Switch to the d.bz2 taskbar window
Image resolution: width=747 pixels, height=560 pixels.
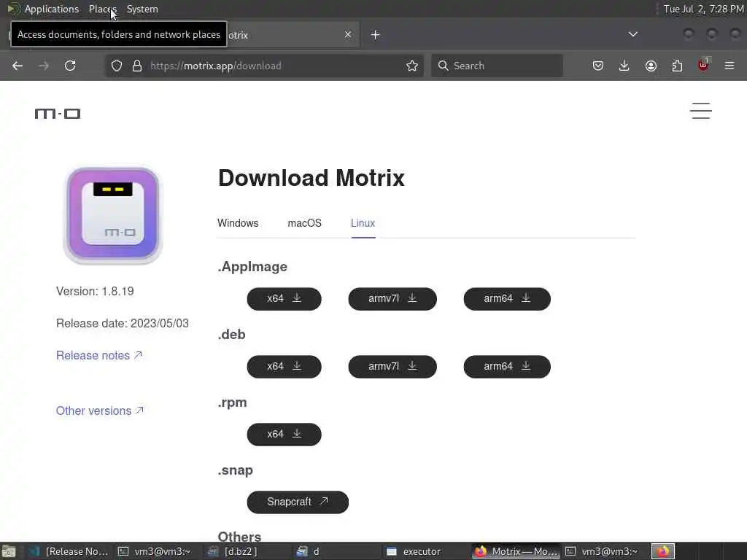(x=248, y=551)
